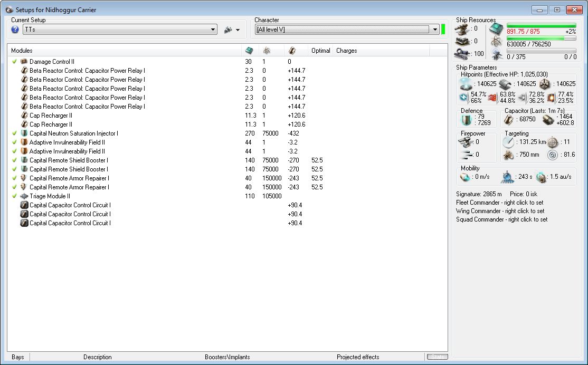
Task: Toggle the Capital Neutron Saturation Injector I checkmark
Action: coord(14,133)
